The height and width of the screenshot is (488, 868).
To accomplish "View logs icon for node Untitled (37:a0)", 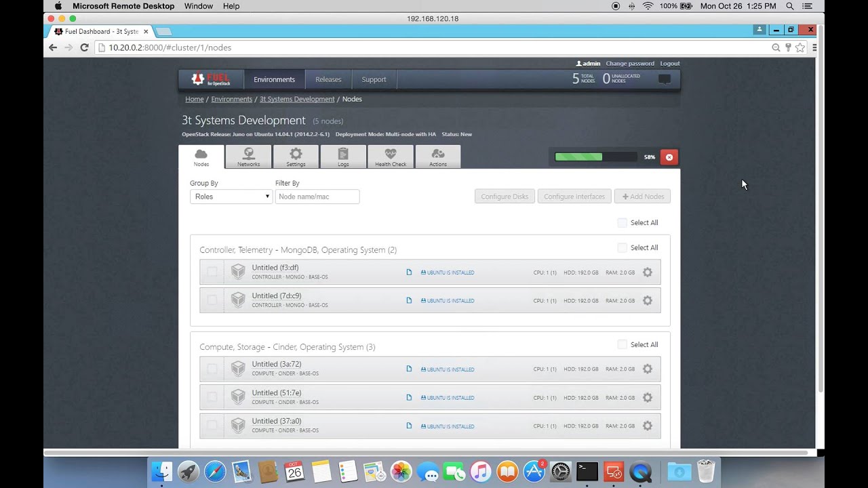I will click(409, 426).
